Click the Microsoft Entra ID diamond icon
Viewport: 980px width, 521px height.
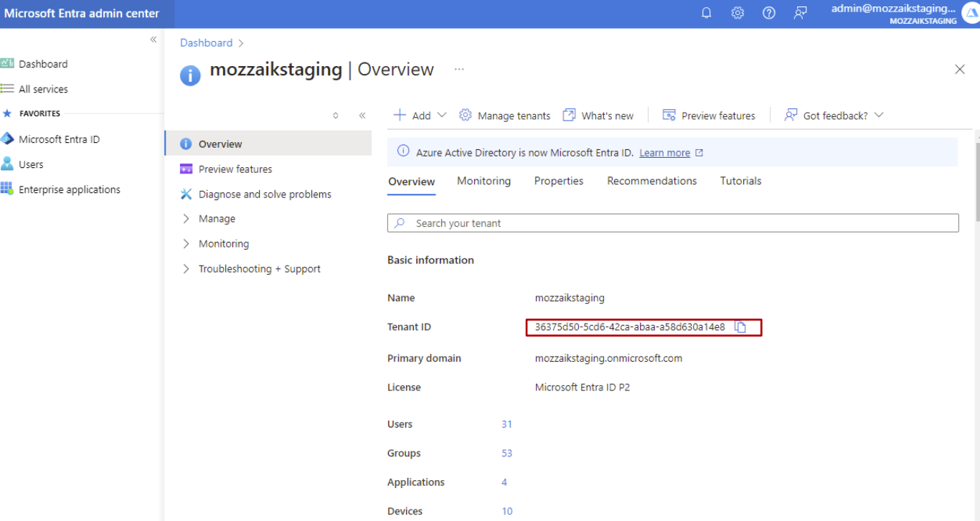7,139
